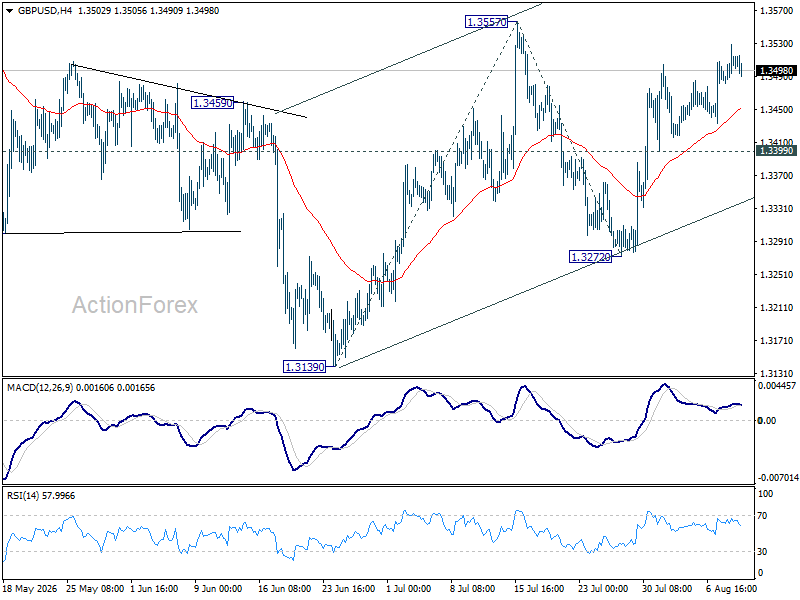This screenshot has height=600, width=800.
Task: Select the 1.32720 price label
Action: [x=590, y=257]
